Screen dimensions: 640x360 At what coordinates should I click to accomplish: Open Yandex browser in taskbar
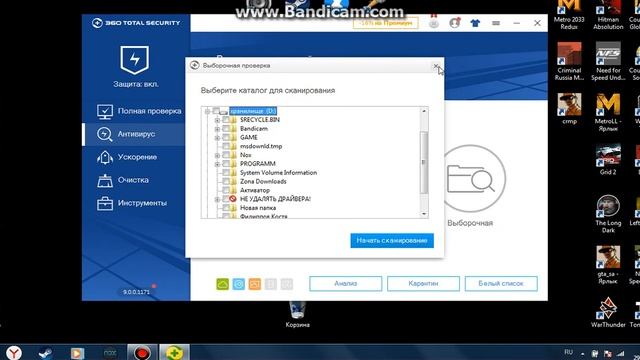14,353
